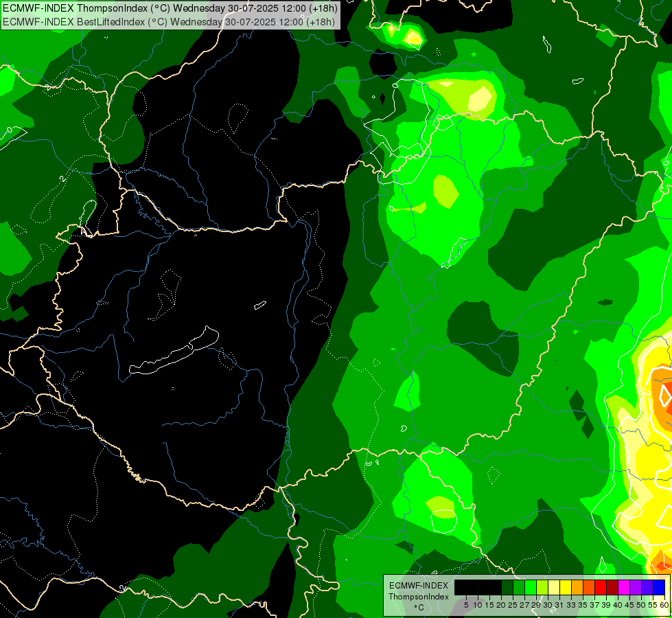Select the magenta 40–45 legend swatch

click(624, 587)
